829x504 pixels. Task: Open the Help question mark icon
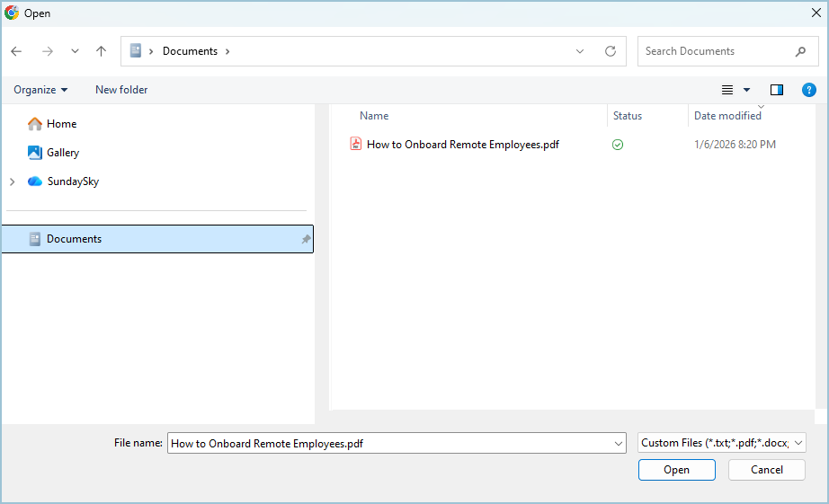point(809,90)
